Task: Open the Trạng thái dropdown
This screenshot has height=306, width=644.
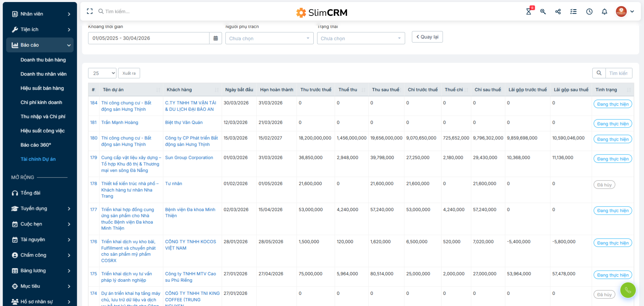Action: 361,38
